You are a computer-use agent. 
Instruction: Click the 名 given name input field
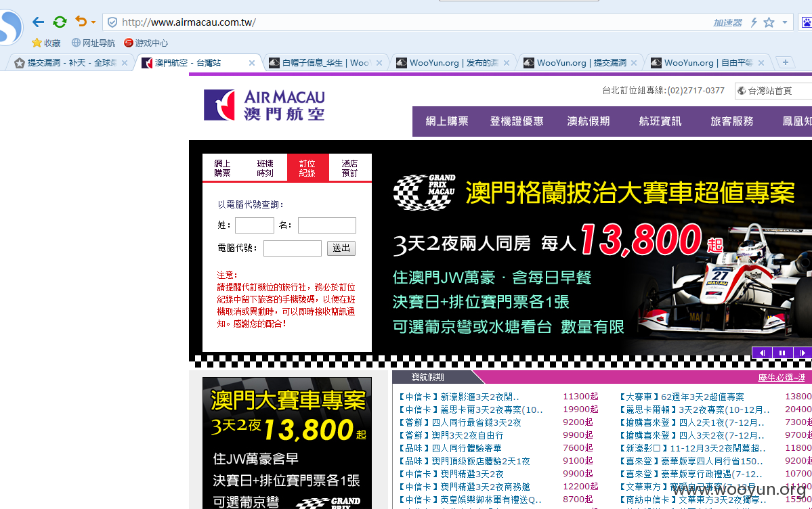click(327, 225)
